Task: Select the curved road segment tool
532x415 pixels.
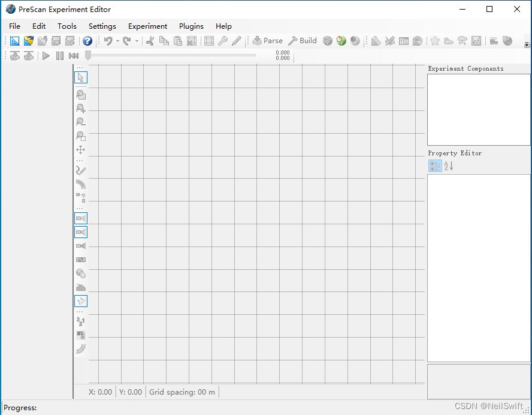Action: [81, 184]
